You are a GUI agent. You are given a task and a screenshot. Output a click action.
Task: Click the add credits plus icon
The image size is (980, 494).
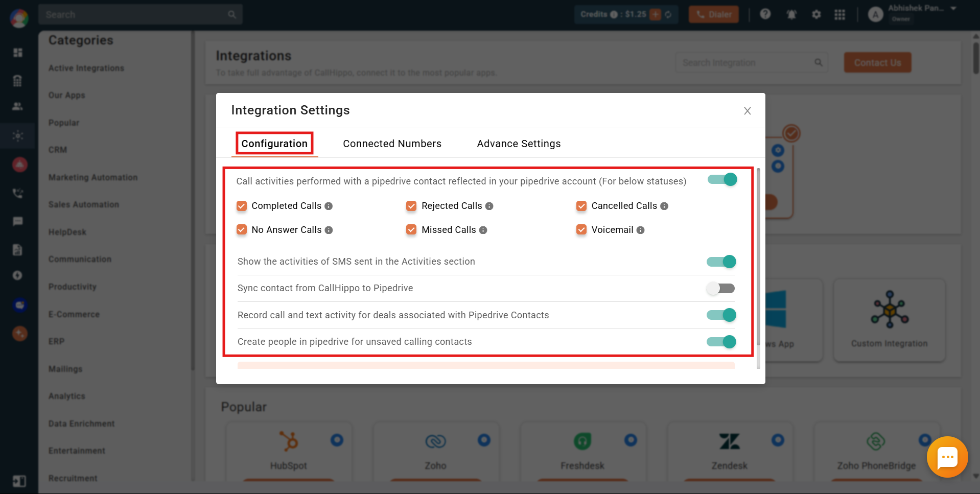point(655,14)
